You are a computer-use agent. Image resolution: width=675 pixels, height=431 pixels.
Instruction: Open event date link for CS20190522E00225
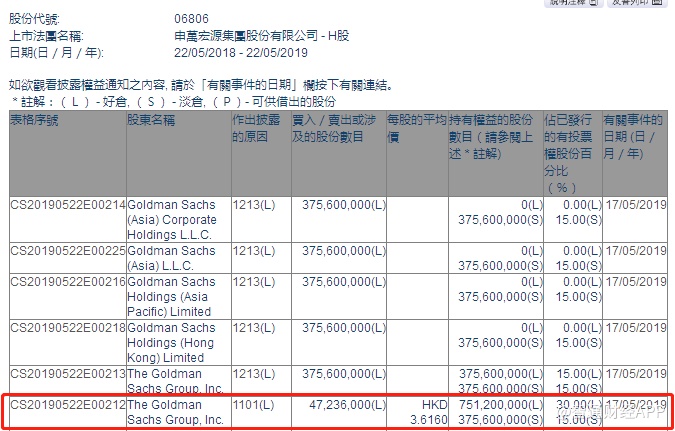coord(636,251)
